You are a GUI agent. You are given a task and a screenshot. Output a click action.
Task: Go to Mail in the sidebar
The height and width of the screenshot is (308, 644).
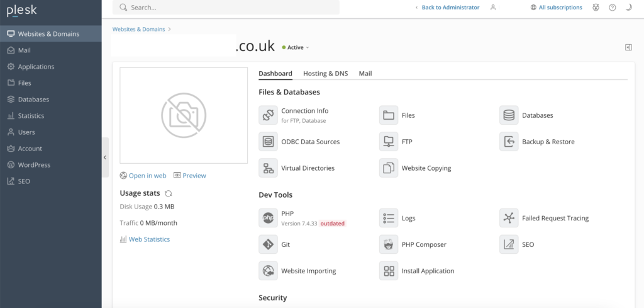51,50
